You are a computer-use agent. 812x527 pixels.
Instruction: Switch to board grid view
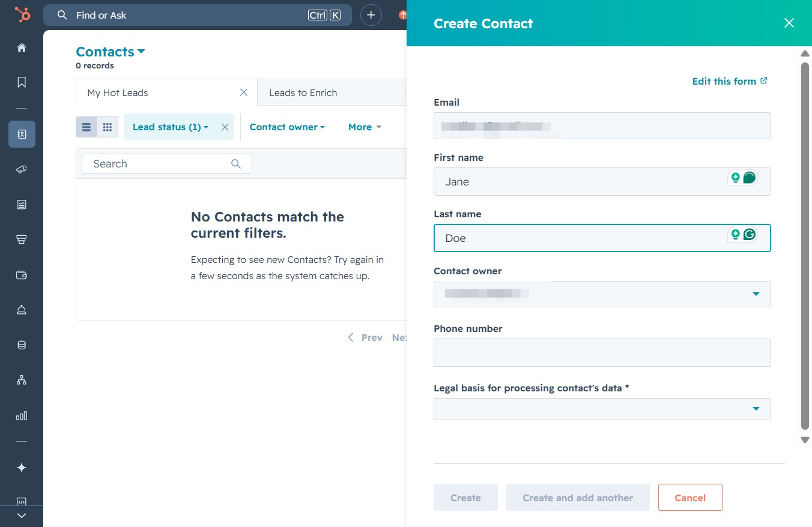pyautogui.click(x=108, y=127)
